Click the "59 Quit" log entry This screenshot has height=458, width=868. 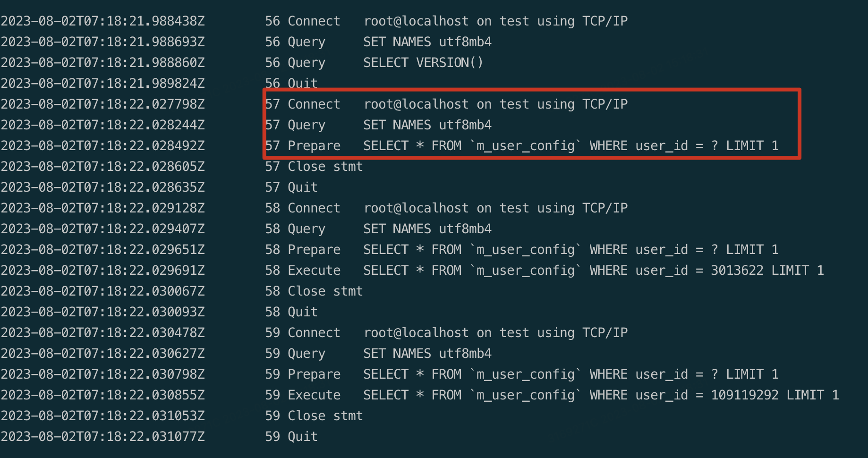coord(291,437)
